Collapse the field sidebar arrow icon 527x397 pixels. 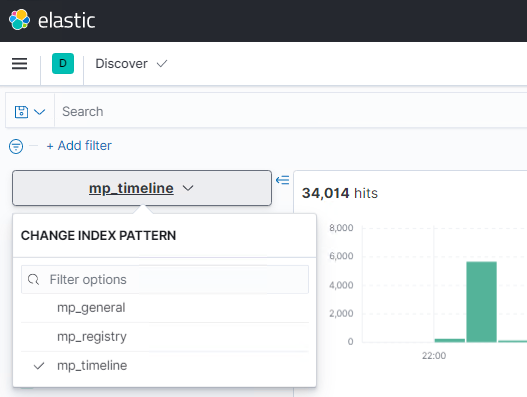pos(282,180)
